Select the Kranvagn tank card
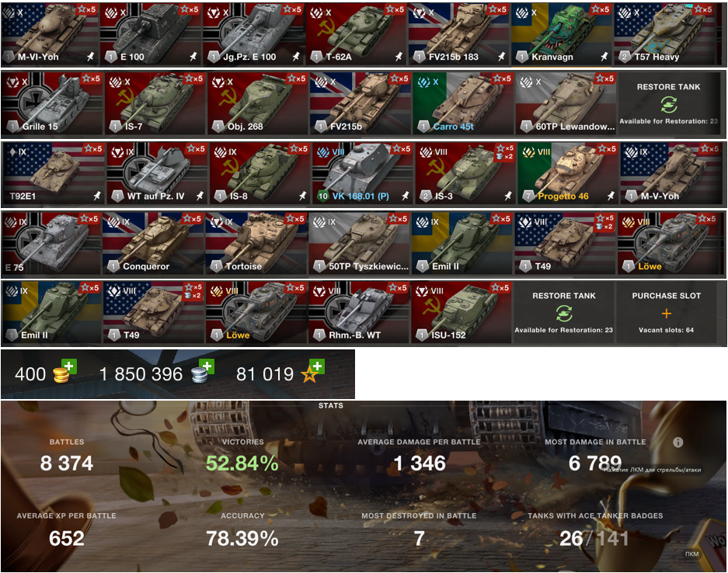The width and height of the screenshot is (728, 573). (562, 34)
